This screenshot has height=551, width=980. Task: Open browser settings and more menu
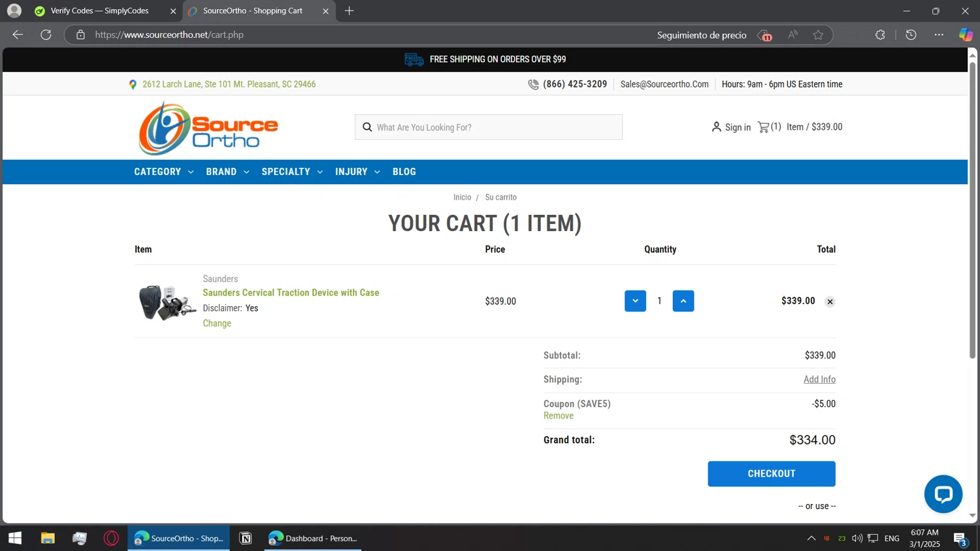click(x=939, y=35)
